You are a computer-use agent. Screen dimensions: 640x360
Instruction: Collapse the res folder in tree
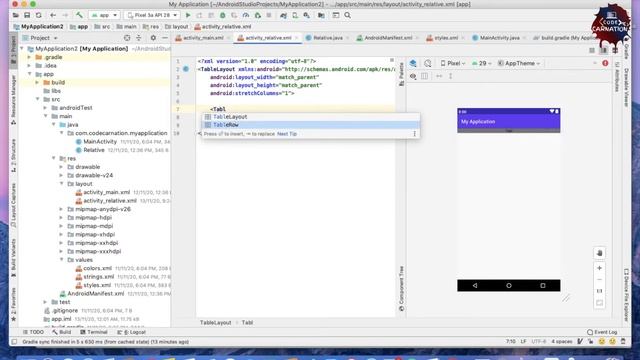tap(54, 158)
